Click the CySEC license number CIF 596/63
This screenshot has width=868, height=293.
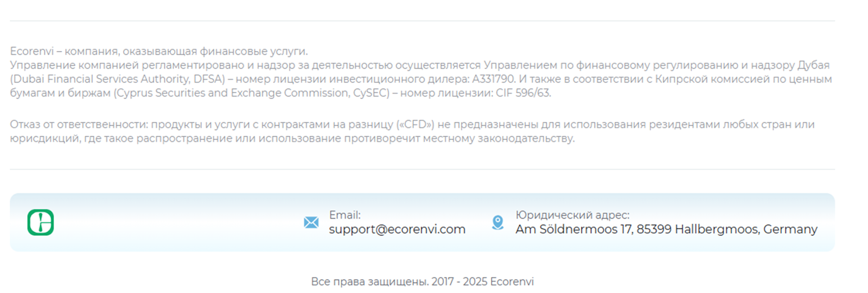tap(523, 93)
